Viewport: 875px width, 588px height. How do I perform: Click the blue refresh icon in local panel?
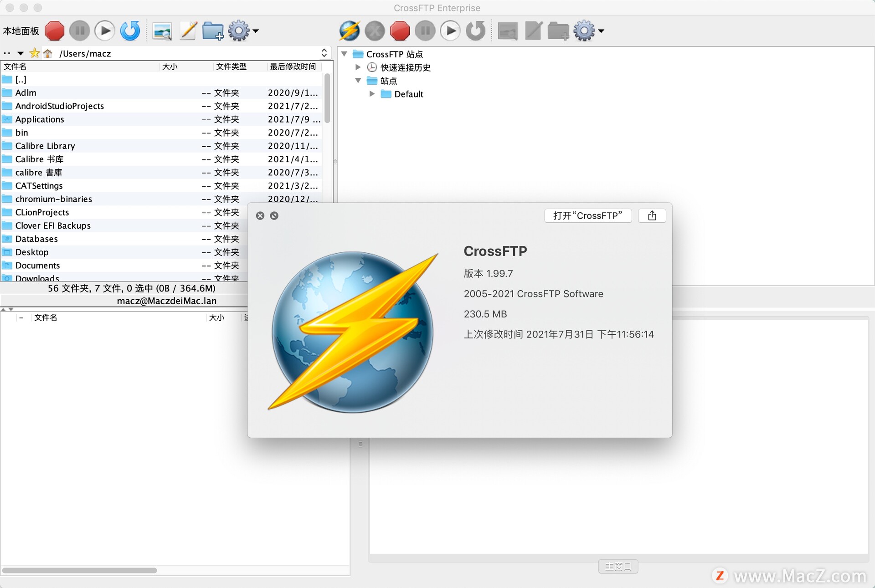[130, 31]
